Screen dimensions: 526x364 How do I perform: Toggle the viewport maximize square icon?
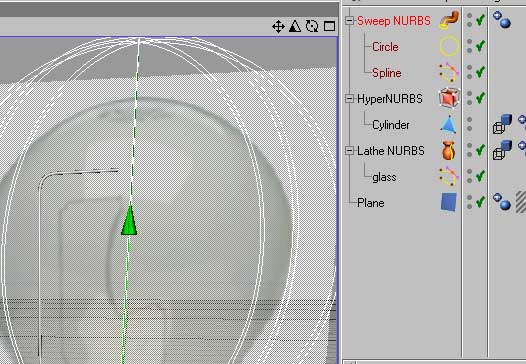[329, 26]
